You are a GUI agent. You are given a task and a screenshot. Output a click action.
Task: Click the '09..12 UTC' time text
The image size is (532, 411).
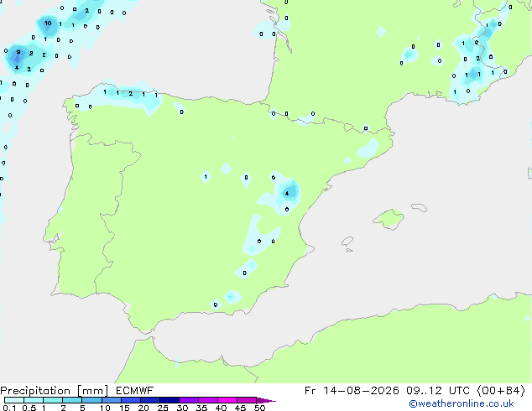pos(438,391)
